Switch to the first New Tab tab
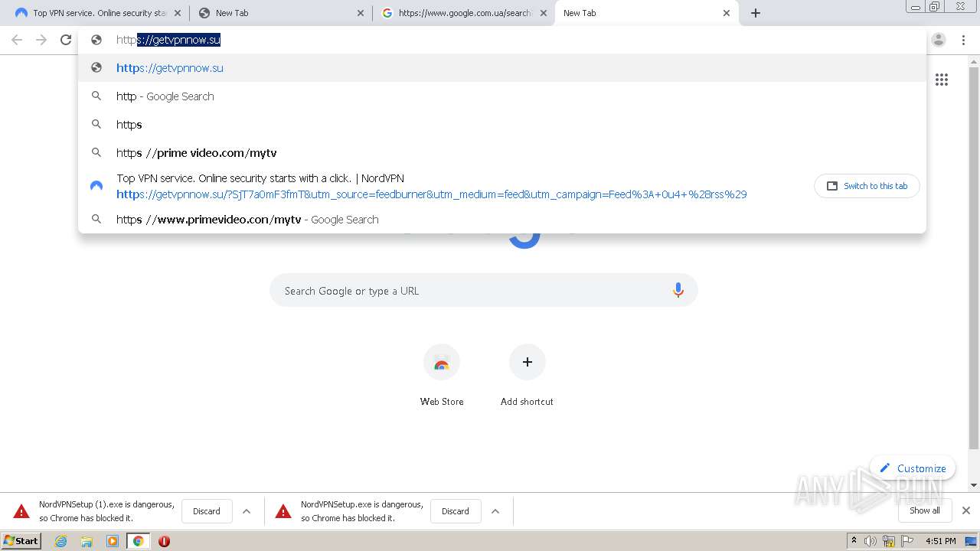 (279, 13)
